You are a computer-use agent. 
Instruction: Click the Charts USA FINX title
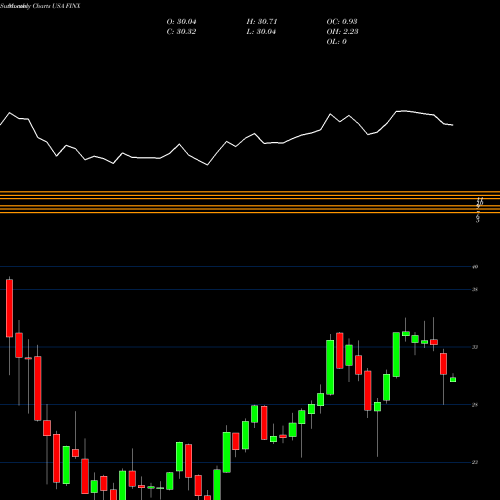(57, 6)
